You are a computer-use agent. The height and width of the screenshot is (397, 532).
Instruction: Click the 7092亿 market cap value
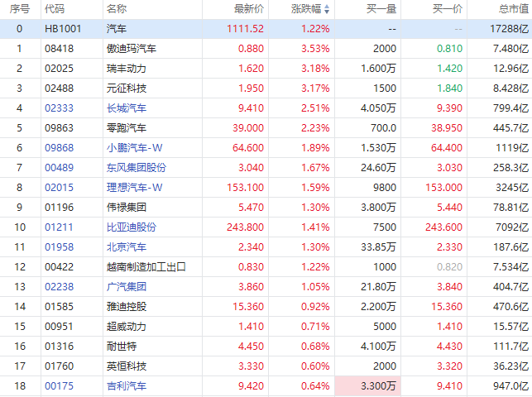512,227
